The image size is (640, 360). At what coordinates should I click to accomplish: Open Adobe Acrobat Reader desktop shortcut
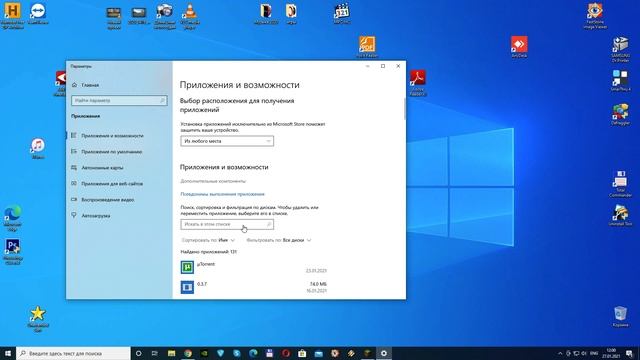coord(418,83)
